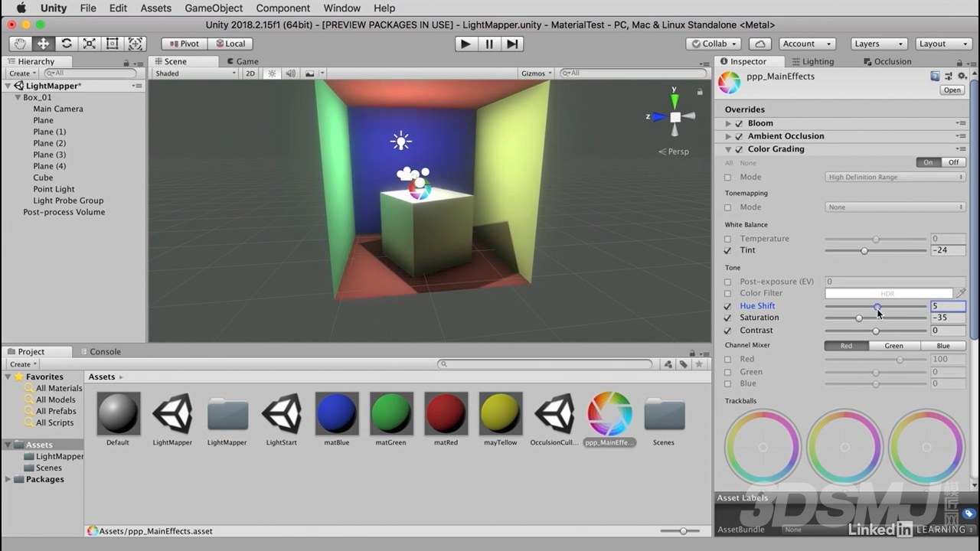Screen dimensions: 980x551
Task: Select the Move tool
Action: click(x=43, y=44)
